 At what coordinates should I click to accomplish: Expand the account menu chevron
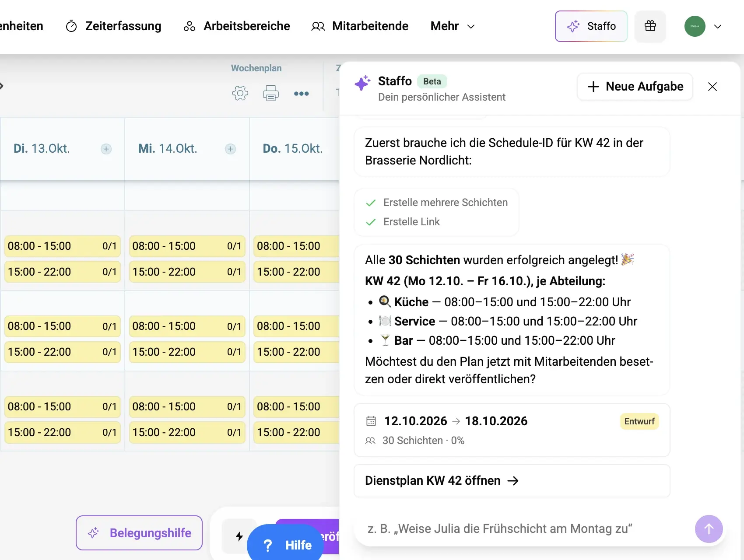coord(718,26)
